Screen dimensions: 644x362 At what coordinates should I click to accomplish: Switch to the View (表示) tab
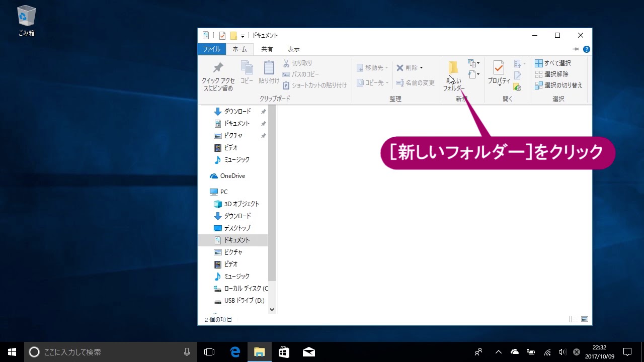(294, 49)
